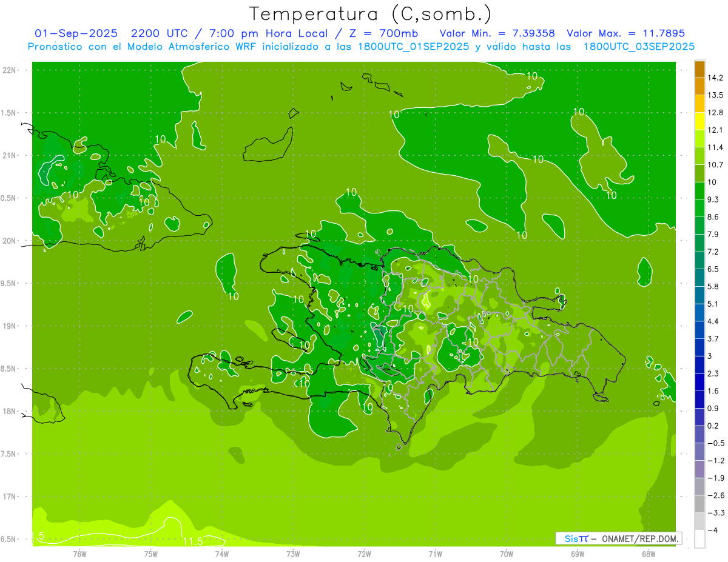Click the '5.8' colorbar value
Image resolution: width=728 pixels, height=562 pixels.
713,286
